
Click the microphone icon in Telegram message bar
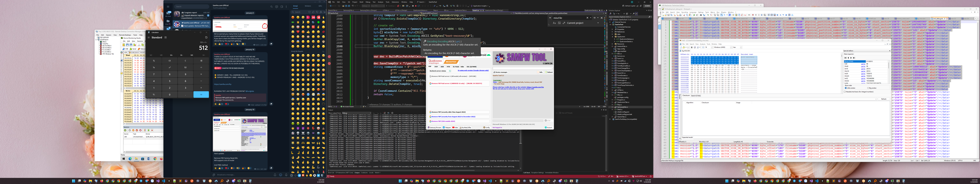286,175
